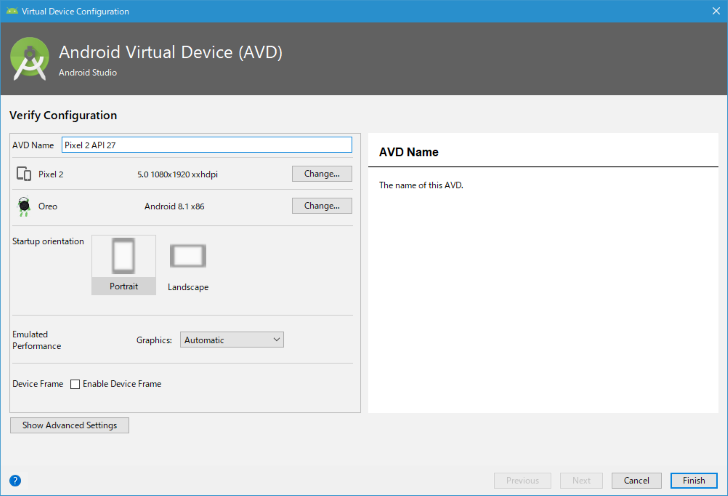Image resolution: width=728 pixels, height=496 pixels.
Task: Click the 'Pixel 2' device name text
Action: (x=51, y=174)
